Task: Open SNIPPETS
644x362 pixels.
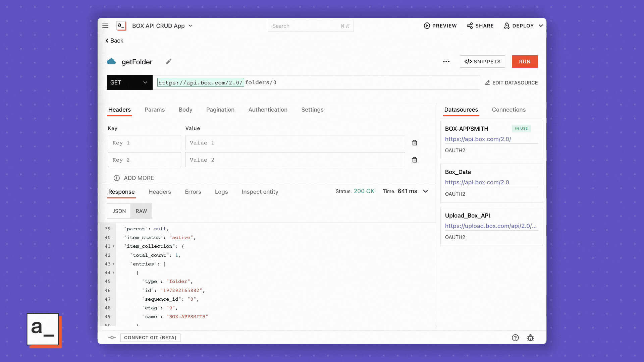Action: point(482,62)
